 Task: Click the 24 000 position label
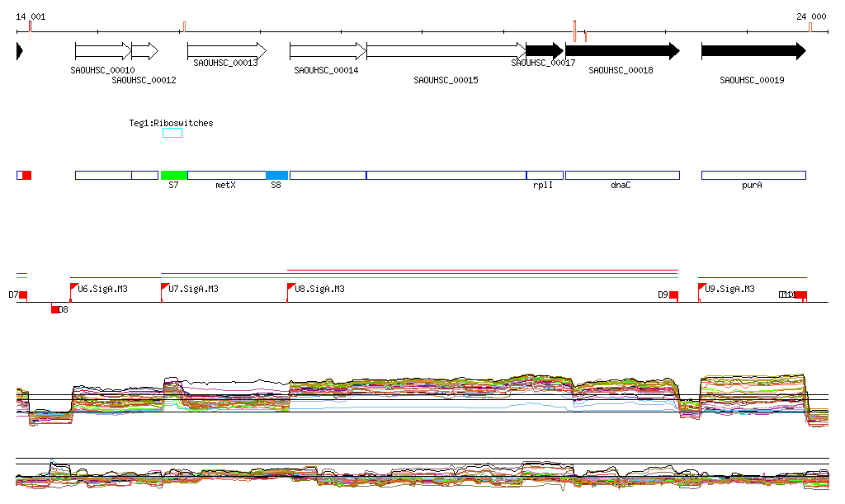[x=811, y=16]
